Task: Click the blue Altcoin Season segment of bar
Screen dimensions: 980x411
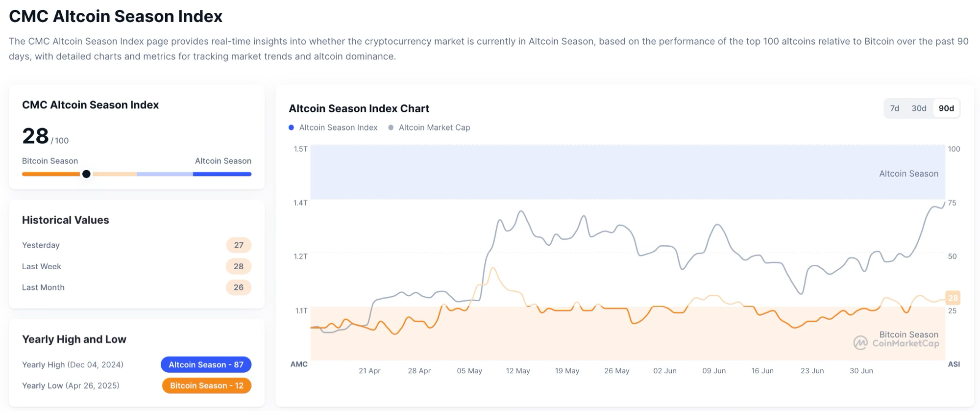Action: point(222,174)
